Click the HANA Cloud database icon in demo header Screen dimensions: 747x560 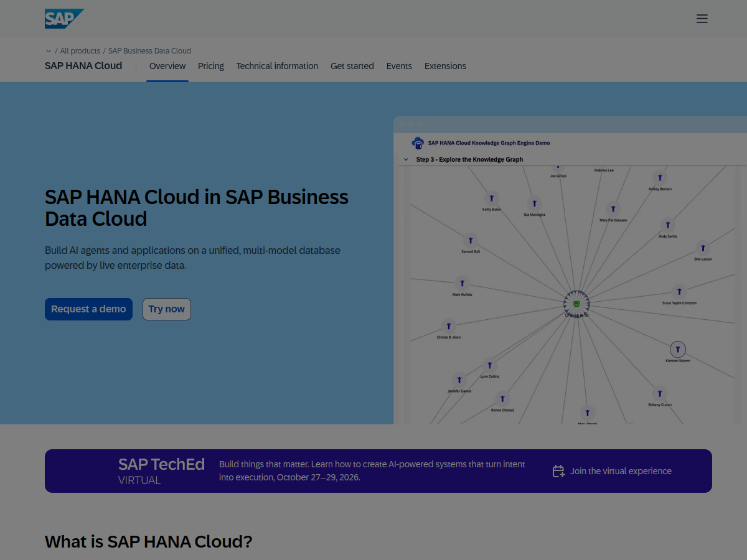pos(418,143)
